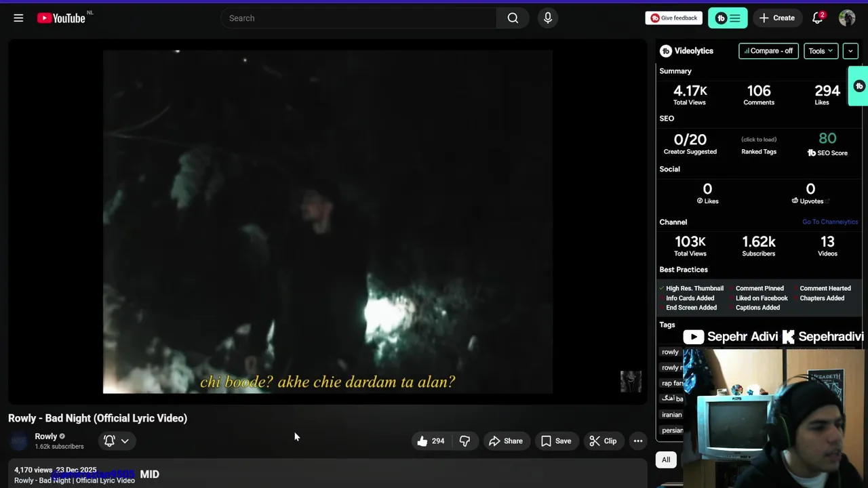Screen dimensions: 868x488
Task: Open the Rowly channel name link
Action: pos(46,436)
